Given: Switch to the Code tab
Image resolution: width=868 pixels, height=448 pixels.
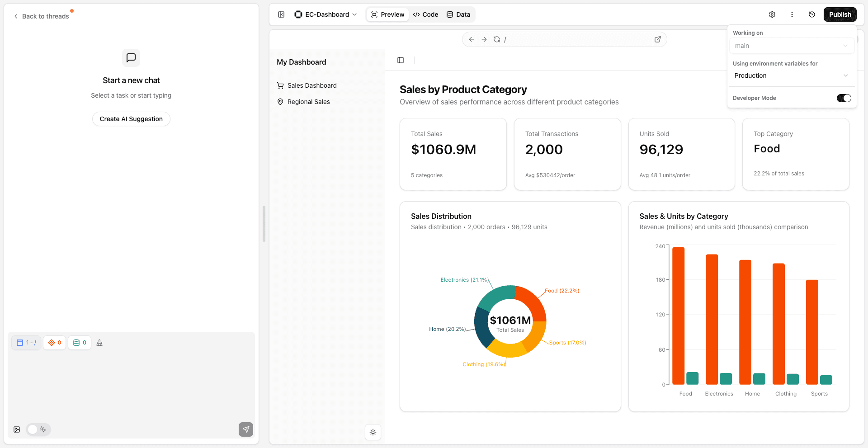Looking at the screenshot, I should click(x=425, y=14).
